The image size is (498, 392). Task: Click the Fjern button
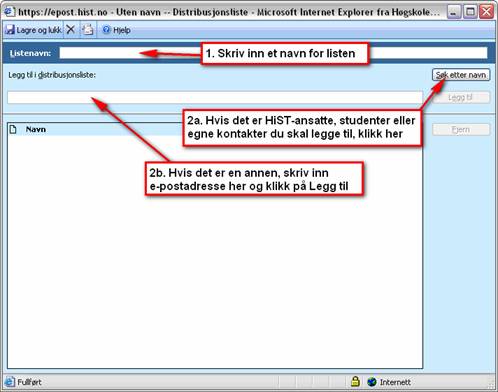461,129
